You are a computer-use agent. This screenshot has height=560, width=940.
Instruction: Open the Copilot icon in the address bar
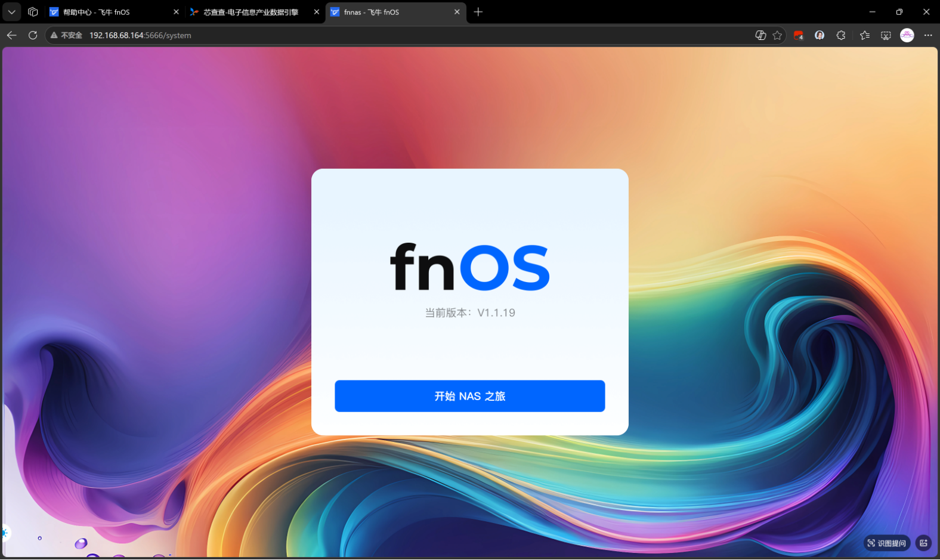760,35
